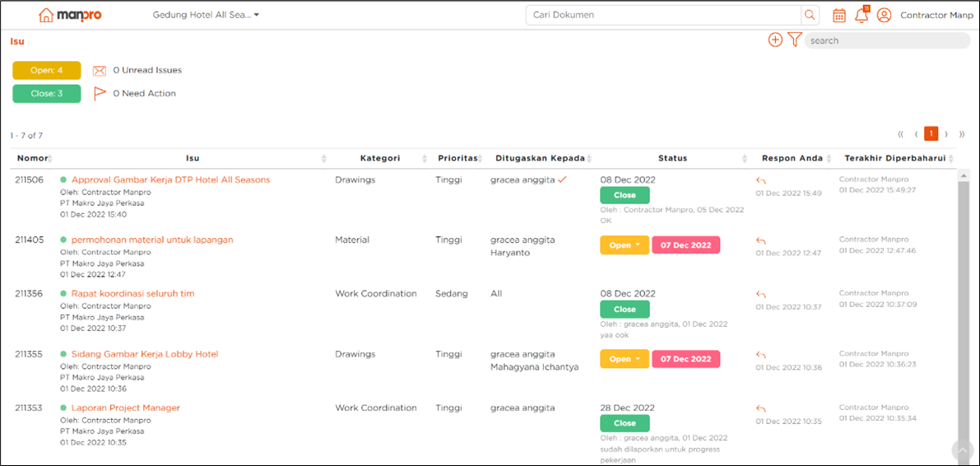Open status dropdown for Sidang Gambar Kerja issue
The width and height of the screenshot is (980, 466).
point(625,359)
